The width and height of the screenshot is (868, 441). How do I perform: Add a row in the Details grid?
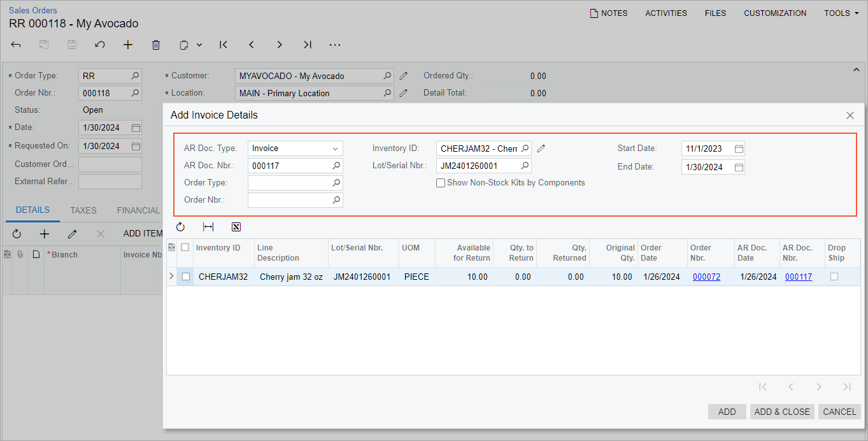click(45, 234)
